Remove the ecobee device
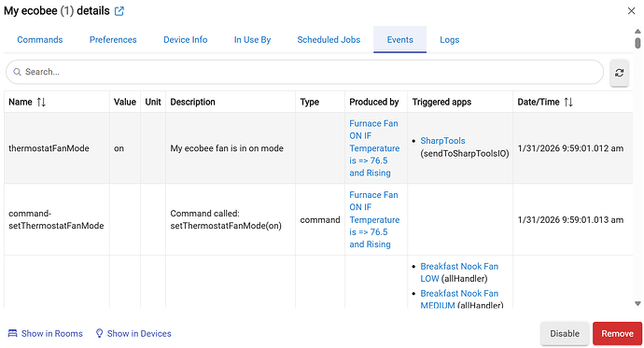The height and width of the screenshot is (348, 644). (617, 334)
